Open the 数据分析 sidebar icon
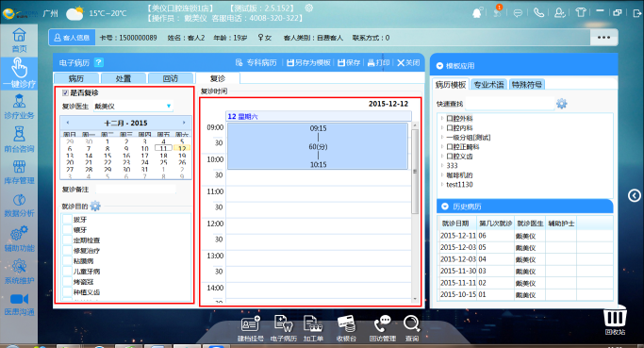The height and width of the screenshot is (348, 644). pyautogui.click(x=19, y=205)
